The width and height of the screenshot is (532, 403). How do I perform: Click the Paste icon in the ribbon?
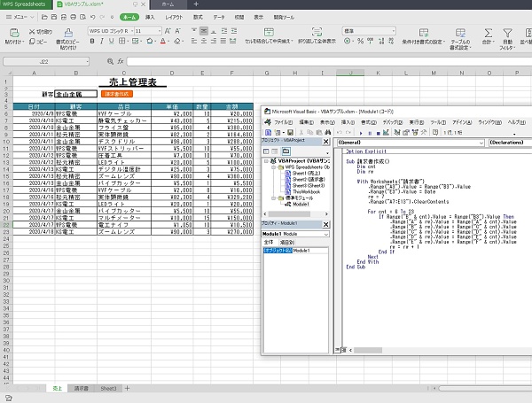point(14,33)
